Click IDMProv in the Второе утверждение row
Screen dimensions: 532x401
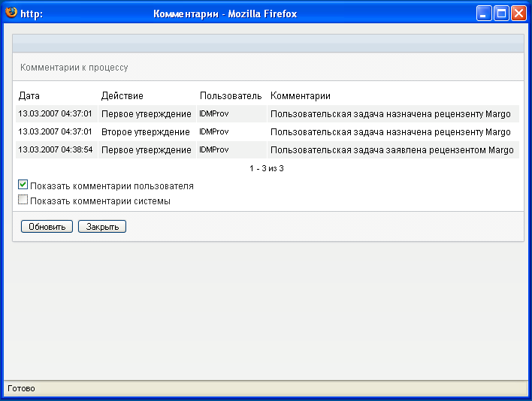[x=214, y=132]
